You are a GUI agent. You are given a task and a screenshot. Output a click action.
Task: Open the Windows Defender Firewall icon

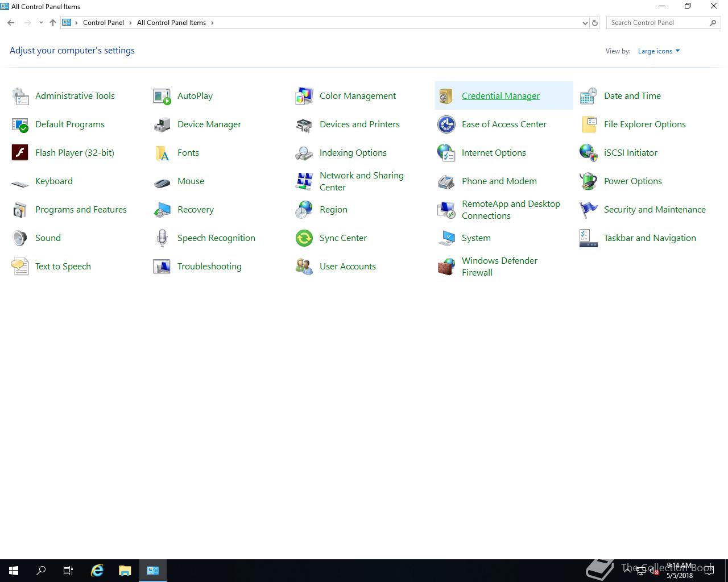446,267
